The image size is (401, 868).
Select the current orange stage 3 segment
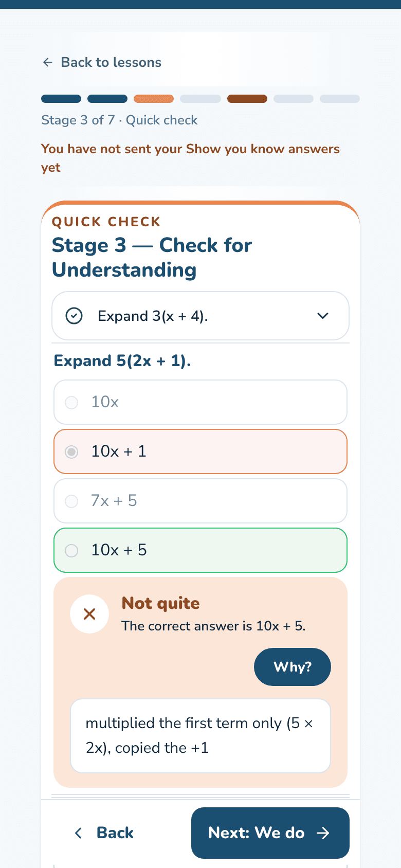[154, 99]
